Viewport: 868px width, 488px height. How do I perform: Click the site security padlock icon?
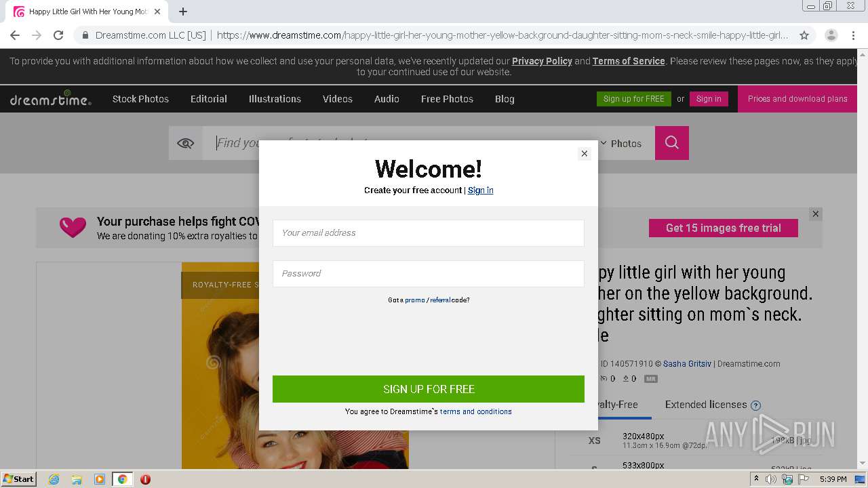point(85,35)
